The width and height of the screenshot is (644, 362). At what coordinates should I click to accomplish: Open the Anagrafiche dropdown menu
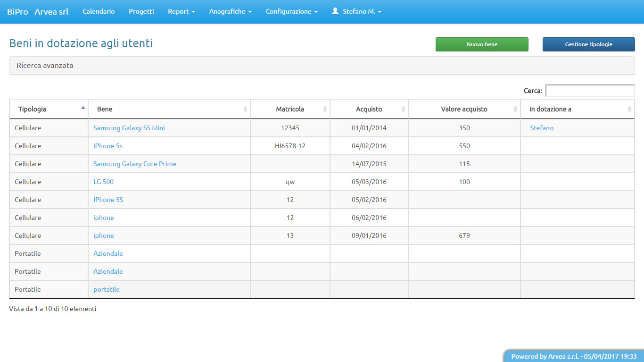tap(230, 11)
